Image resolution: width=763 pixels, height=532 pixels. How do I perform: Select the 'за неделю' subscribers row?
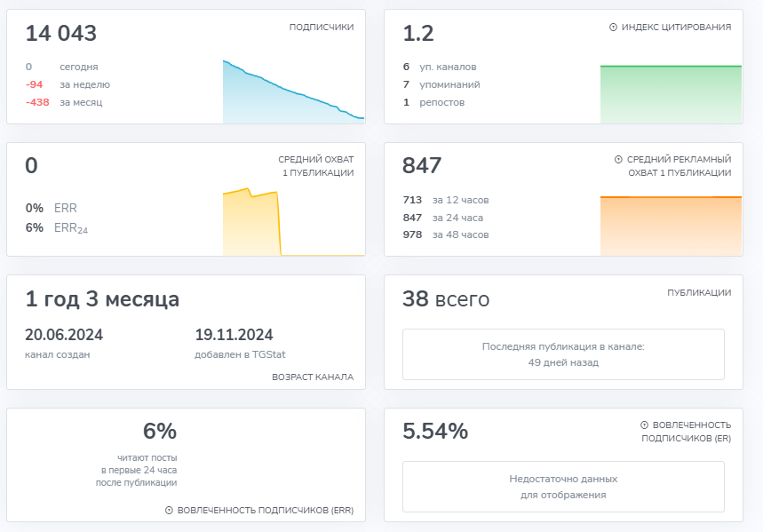coord(84,84)
